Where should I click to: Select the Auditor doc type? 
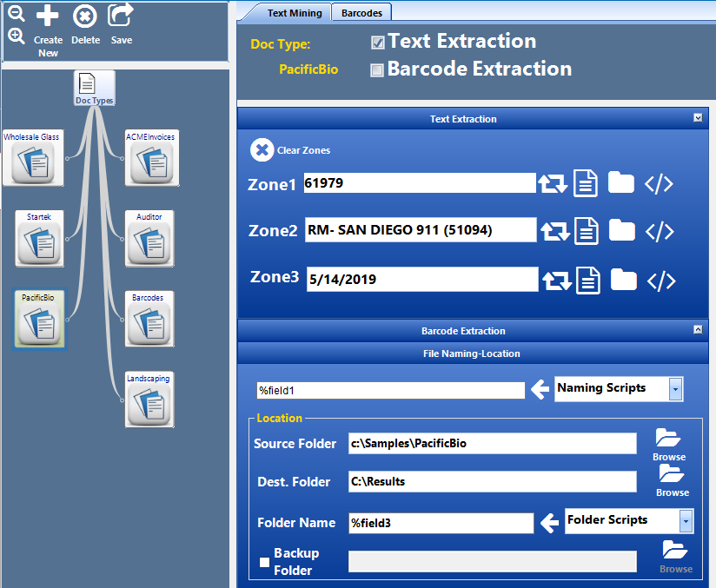click(x=149, y=238)
